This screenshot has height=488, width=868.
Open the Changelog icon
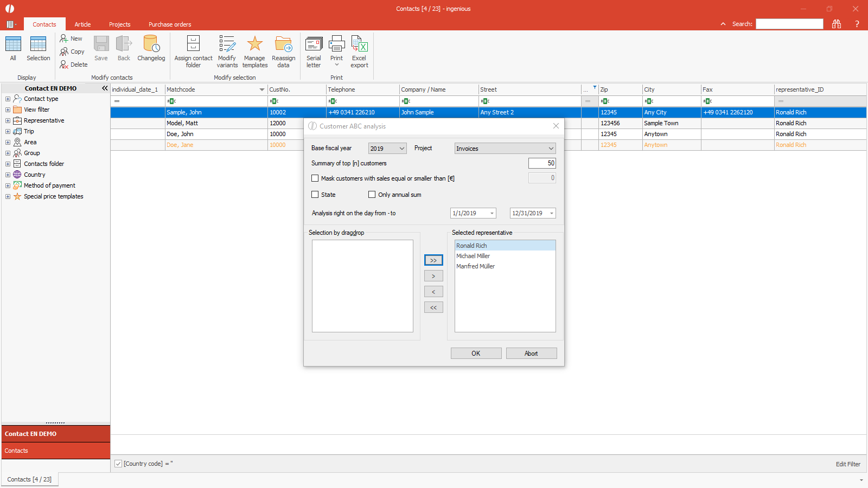(151, 44)
